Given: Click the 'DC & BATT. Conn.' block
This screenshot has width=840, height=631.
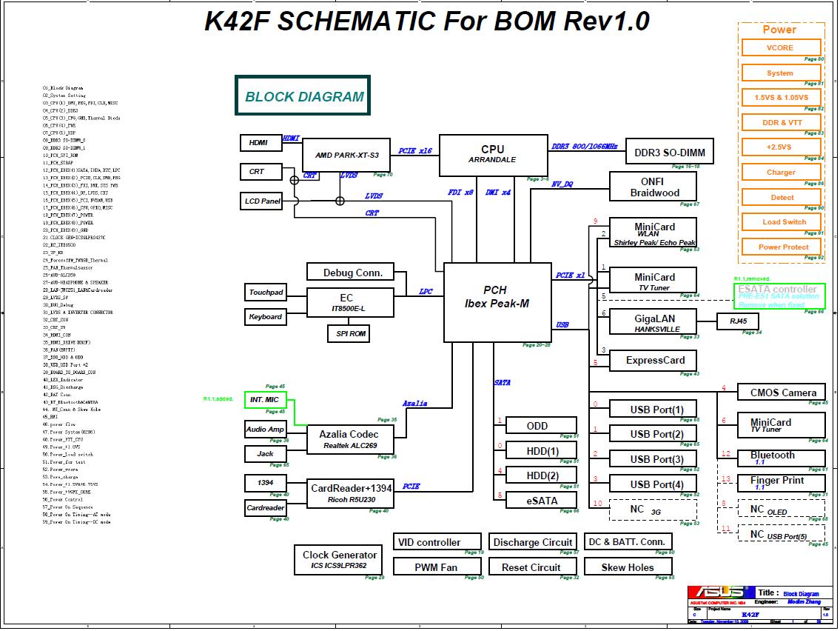Looking at the screenshot, I should (x=628, y=542).
